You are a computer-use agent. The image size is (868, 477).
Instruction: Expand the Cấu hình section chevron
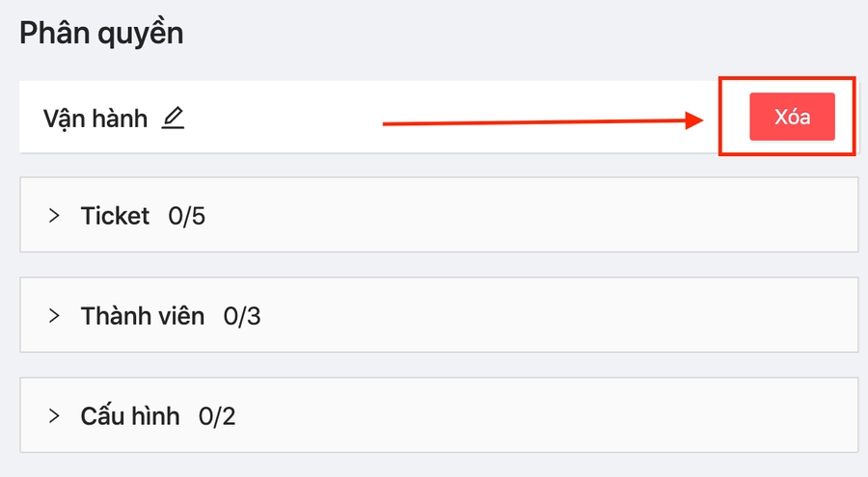click(54, 415)
